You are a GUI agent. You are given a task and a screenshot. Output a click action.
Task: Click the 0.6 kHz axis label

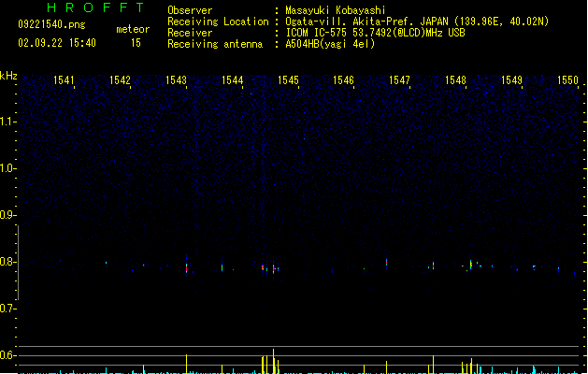point(7,355)
